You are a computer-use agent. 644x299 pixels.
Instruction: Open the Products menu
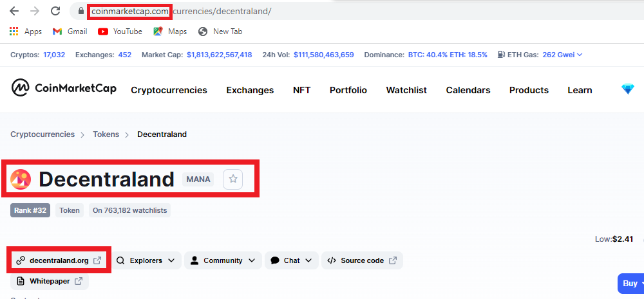pos(529,90)
